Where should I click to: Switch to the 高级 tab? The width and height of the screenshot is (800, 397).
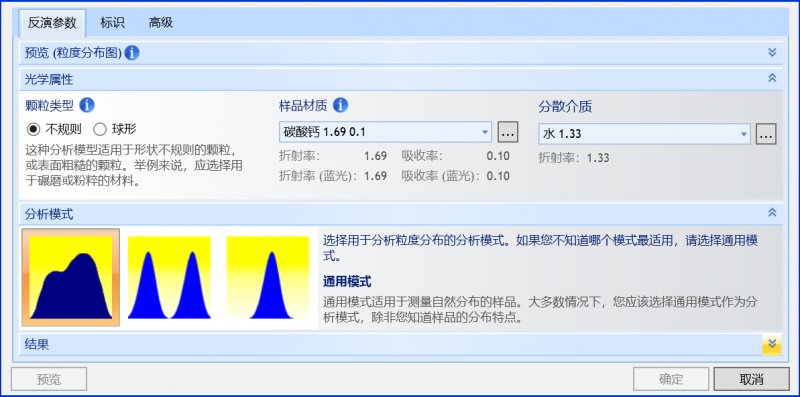click(161, 22)
